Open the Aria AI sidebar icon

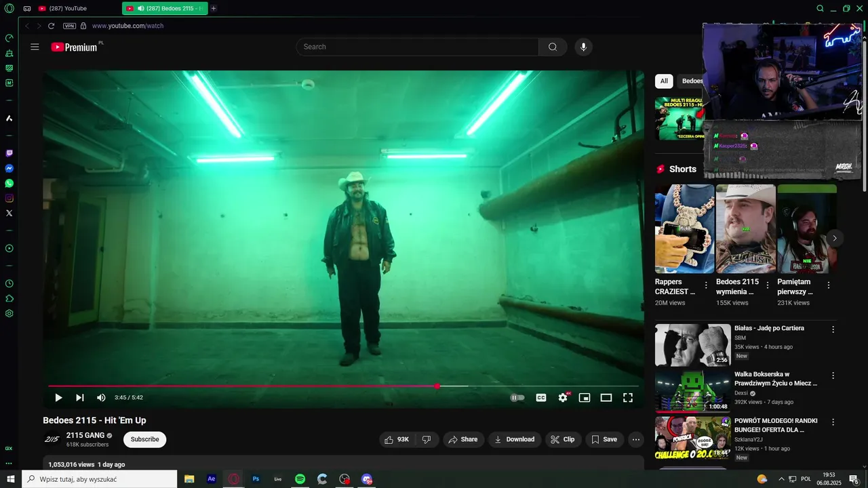(x=9, y=119)
